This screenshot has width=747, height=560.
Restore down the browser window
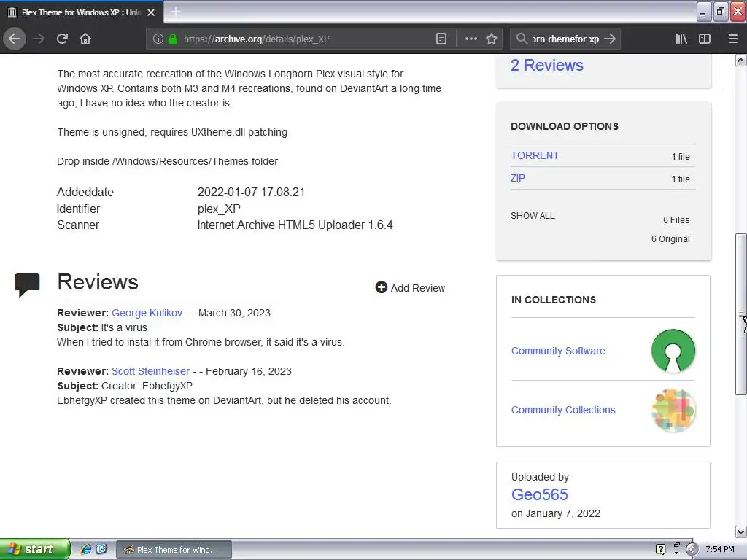pos(720,12)
